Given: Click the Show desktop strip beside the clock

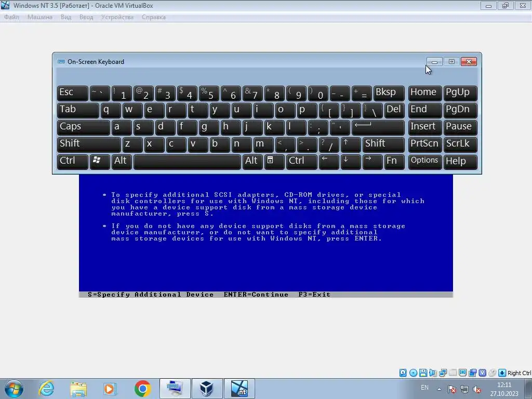Looking at the screenshot, I should pyautogui.click(x=528, y=389).
